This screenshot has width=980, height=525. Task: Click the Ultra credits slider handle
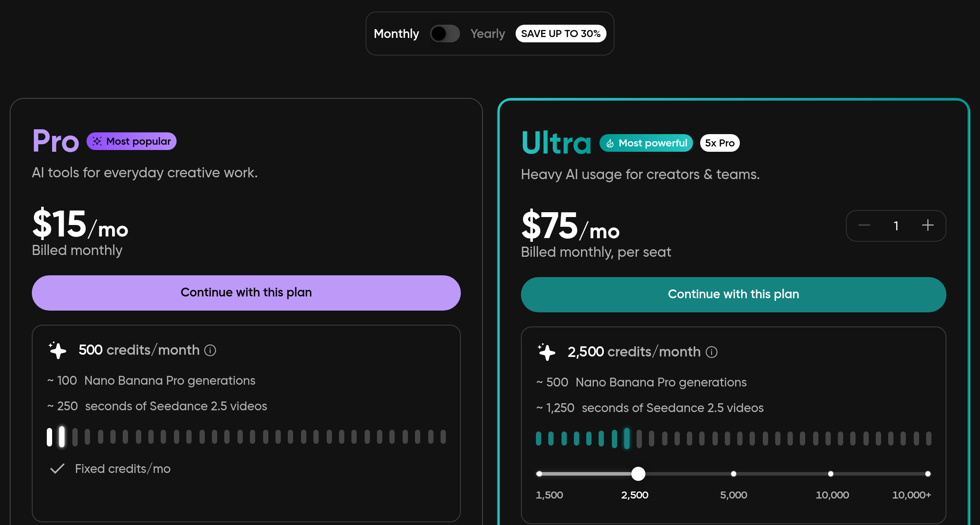tap(638, 474)
